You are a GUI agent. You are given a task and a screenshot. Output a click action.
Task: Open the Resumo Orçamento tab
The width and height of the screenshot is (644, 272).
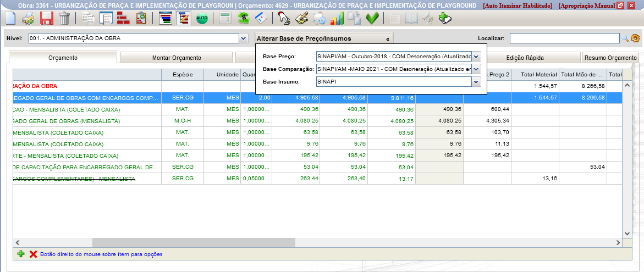point(610,58)
